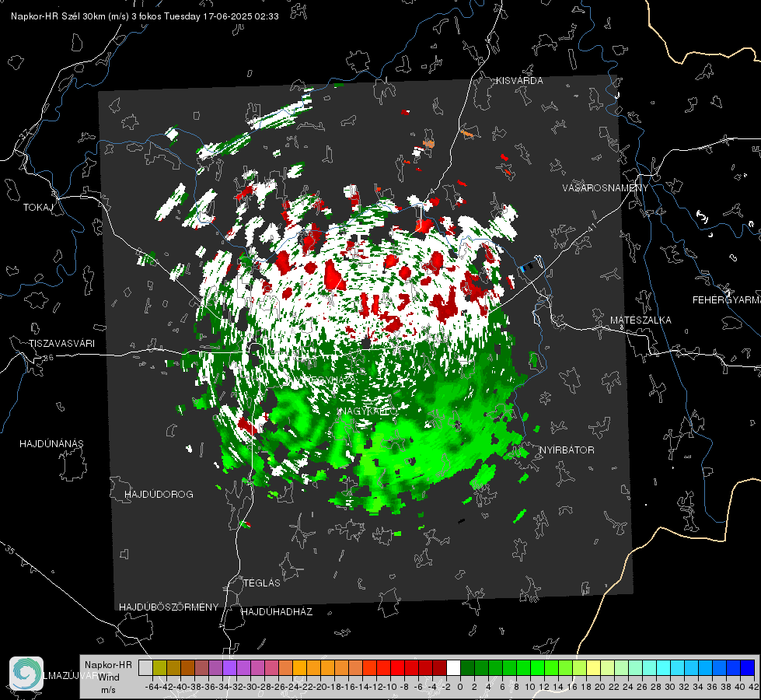761x700 pixels.
Task: Select the deep blue last swatch in legend
Action: [x=748, y=668]
